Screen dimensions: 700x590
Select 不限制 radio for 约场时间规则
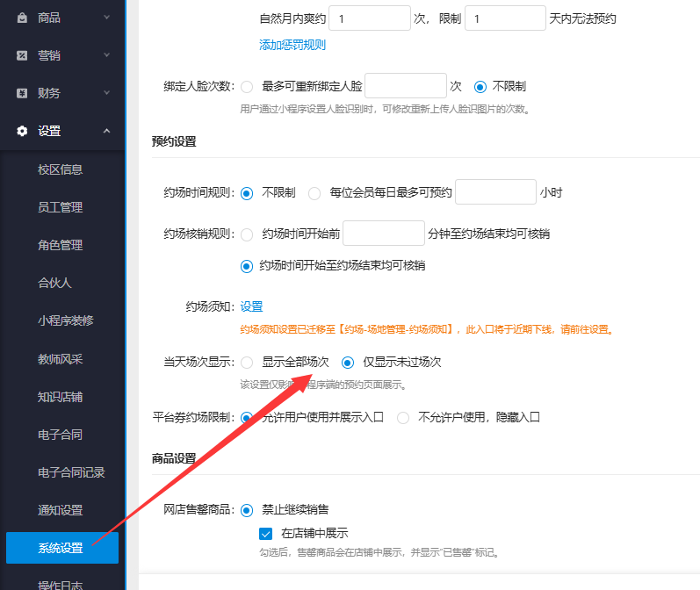247,193
